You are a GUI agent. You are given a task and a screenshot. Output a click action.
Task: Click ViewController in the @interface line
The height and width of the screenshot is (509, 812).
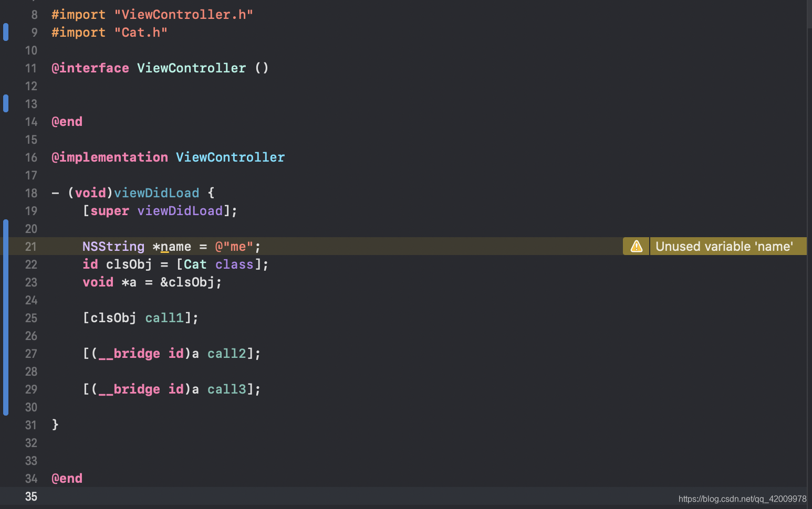coord(191,68)
